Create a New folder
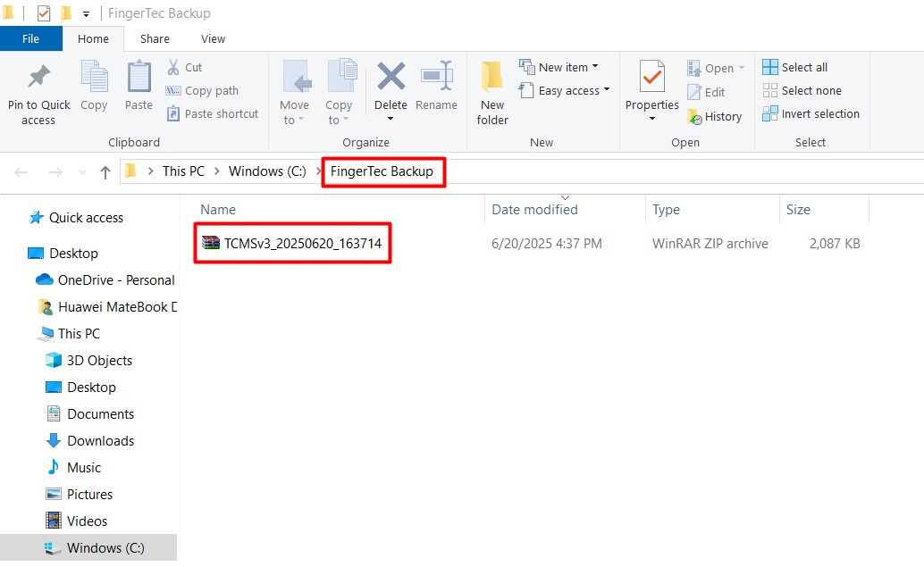 pos(492,93)
